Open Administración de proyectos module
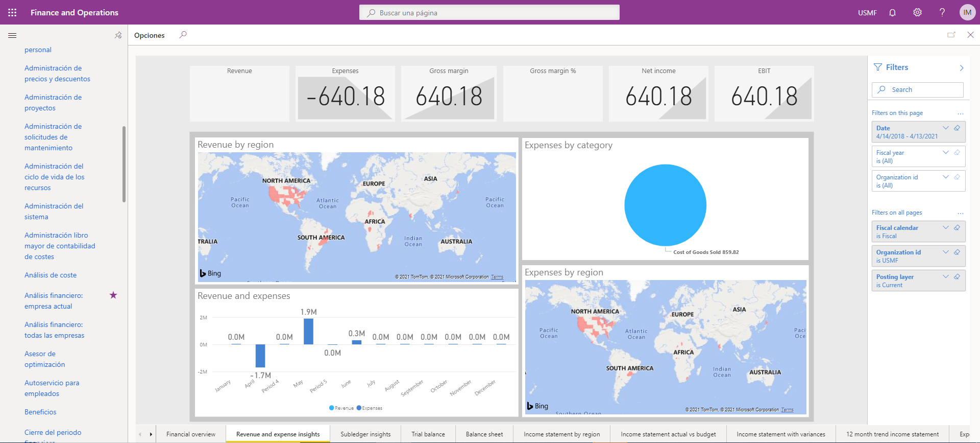This screenshot has height=443, width=980. pyautogui.click(x=53, y=103)
